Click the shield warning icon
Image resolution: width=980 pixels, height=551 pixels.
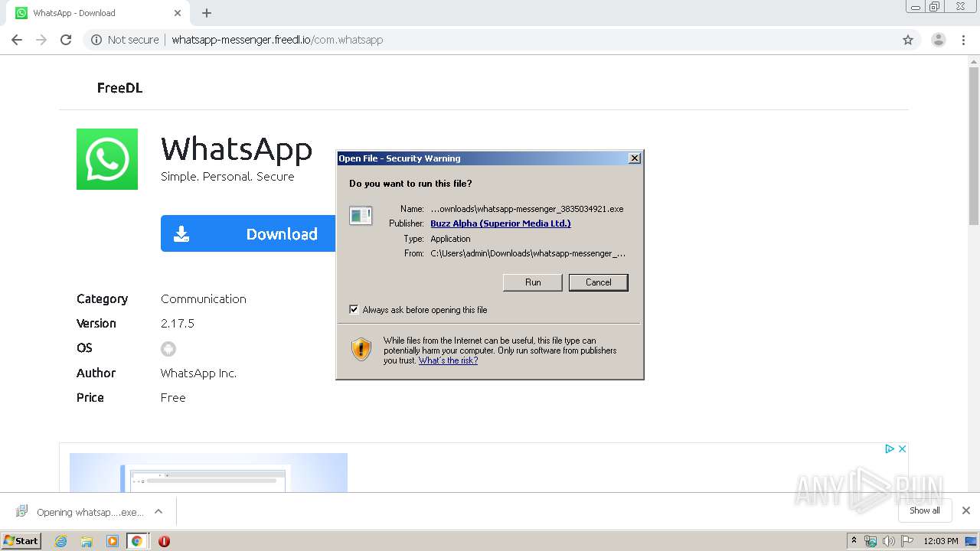click(x=361, y=349)
